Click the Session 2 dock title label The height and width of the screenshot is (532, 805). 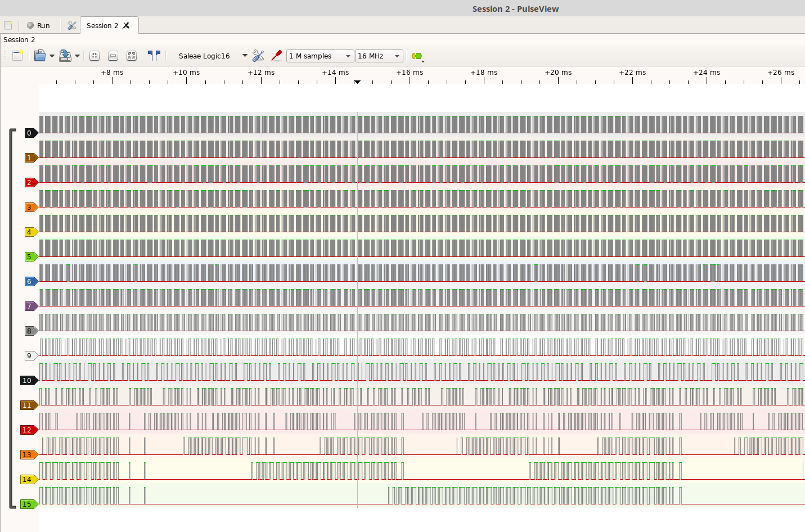click(x=19, y=40)
